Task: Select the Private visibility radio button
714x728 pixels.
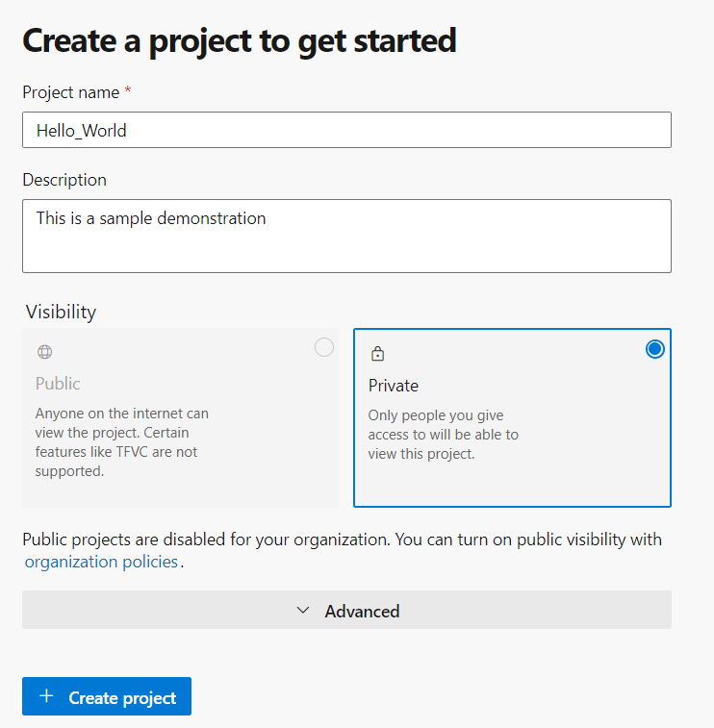Action: coord(654,349)
